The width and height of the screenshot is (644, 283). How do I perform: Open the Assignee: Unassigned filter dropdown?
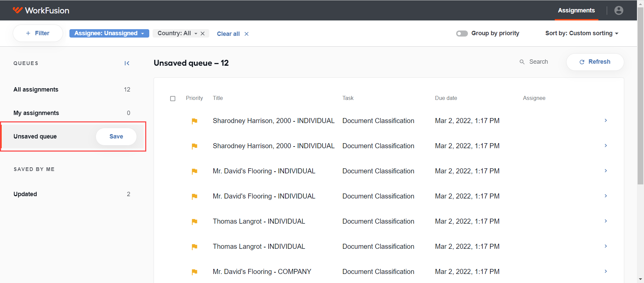[x=109, y=33]
